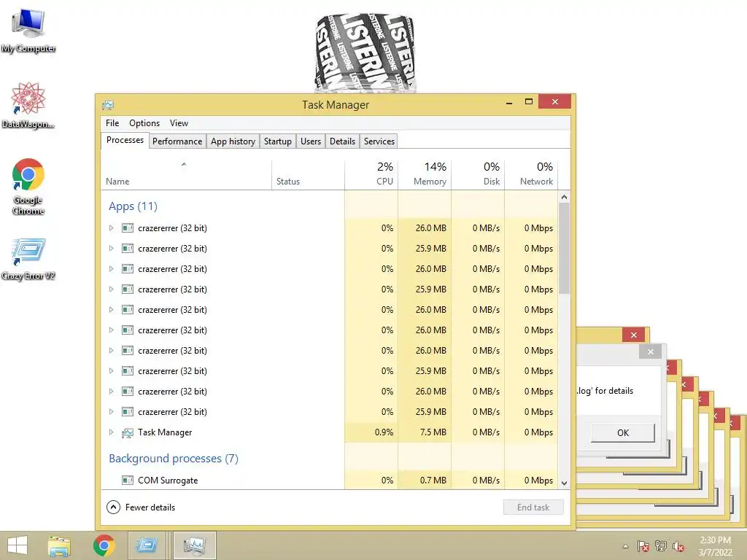Expand the fourth crazererrer row arrow
The image size is (747, 560).
point(111,289)
